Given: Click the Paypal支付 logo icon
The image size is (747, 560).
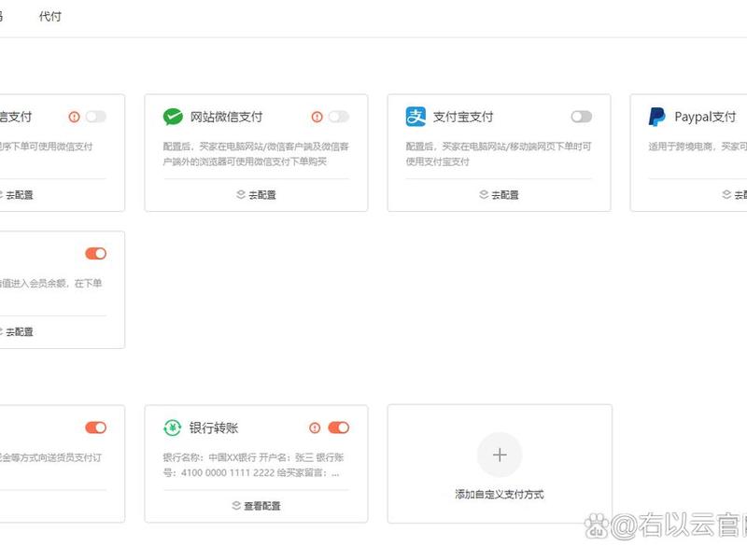Looking at the screenshot, I should pyautogui.click(x=657, y=117).
